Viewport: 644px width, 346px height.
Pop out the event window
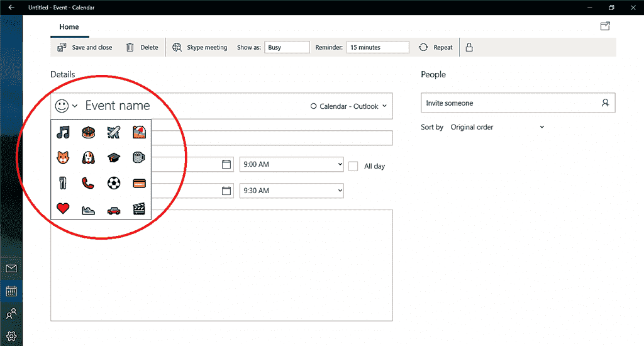coord(605,26)
